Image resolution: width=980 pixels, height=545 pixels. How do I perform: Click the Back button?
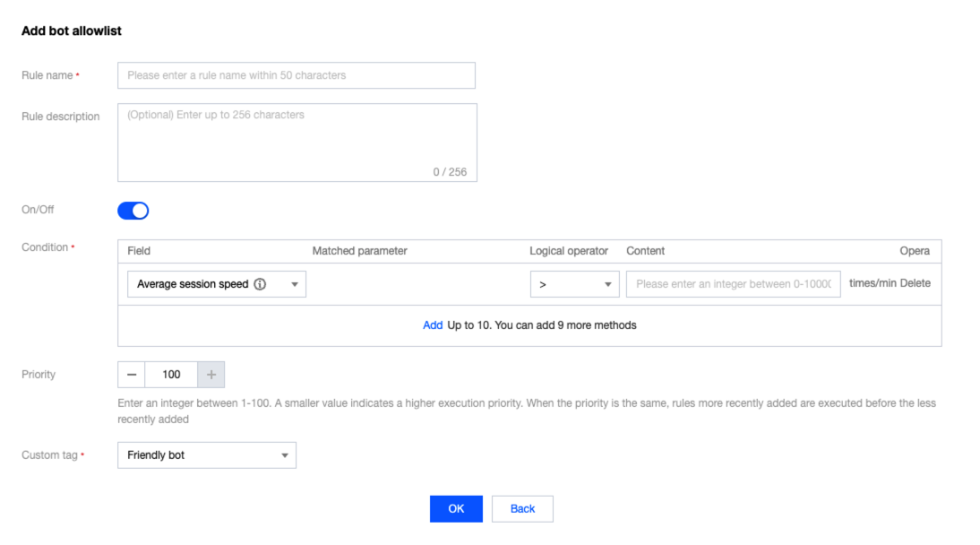[x=522, y=509]
